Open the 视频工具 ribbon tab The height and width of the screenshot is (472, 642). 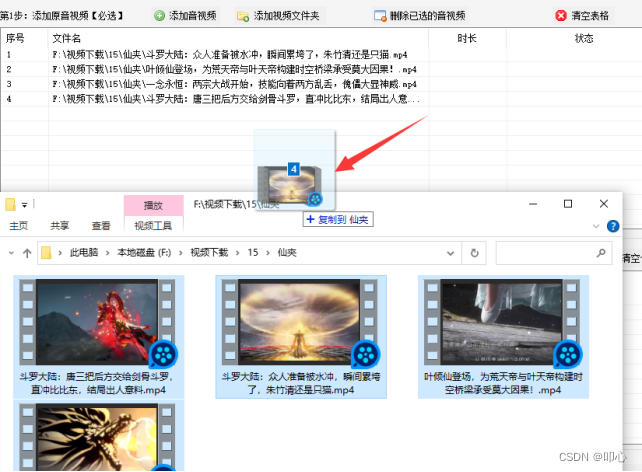click(x=153, y=226)
